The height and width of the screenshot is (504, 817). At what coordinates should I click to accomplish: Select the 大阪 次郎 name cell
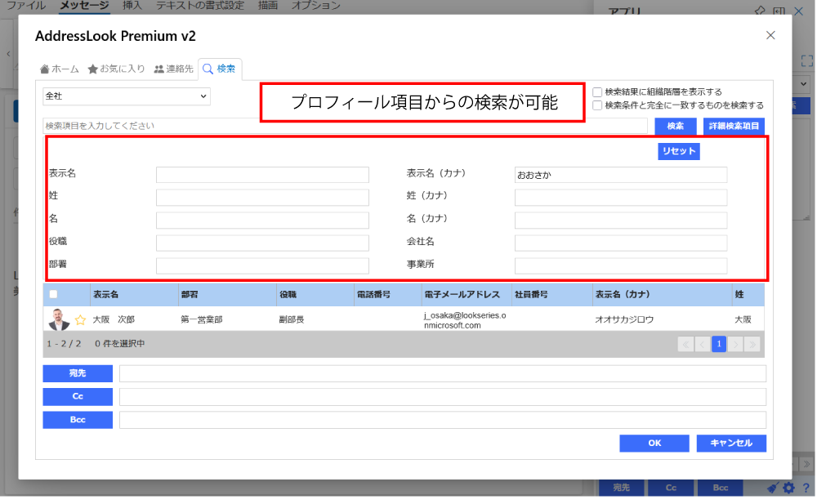tap(114, 320)
